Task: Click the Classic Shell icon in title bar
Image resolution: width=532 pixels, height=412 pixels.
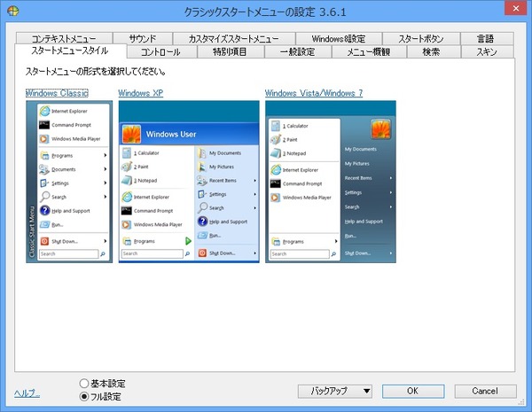Action: click(x=13, y=11)
